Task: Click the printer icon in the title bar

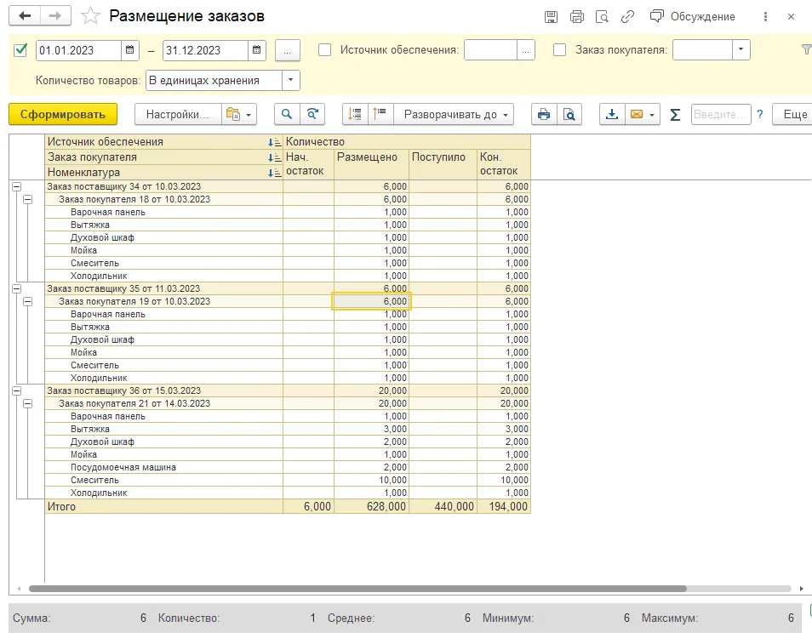Action: pyautogui.click(x=577, y=16)
